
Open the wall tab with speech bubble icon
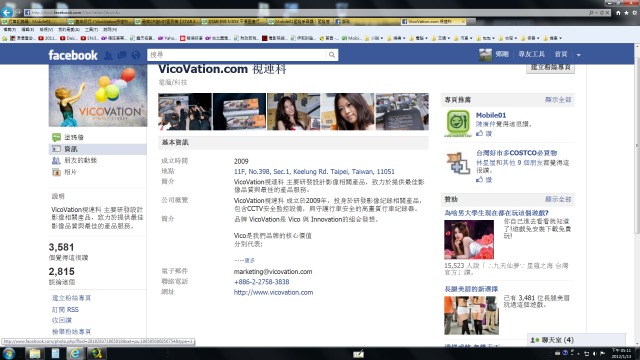coord(56,137)
